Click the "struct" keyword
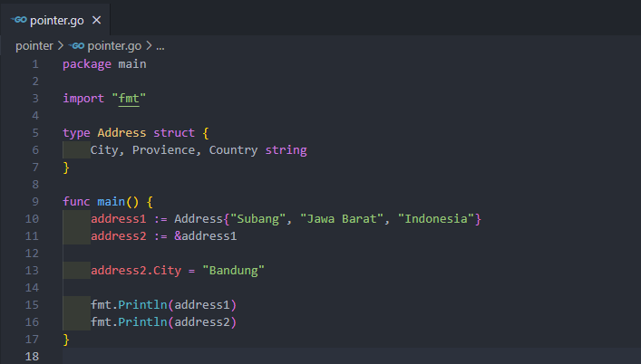The image size is (641, 364). [x=174, y=132]
